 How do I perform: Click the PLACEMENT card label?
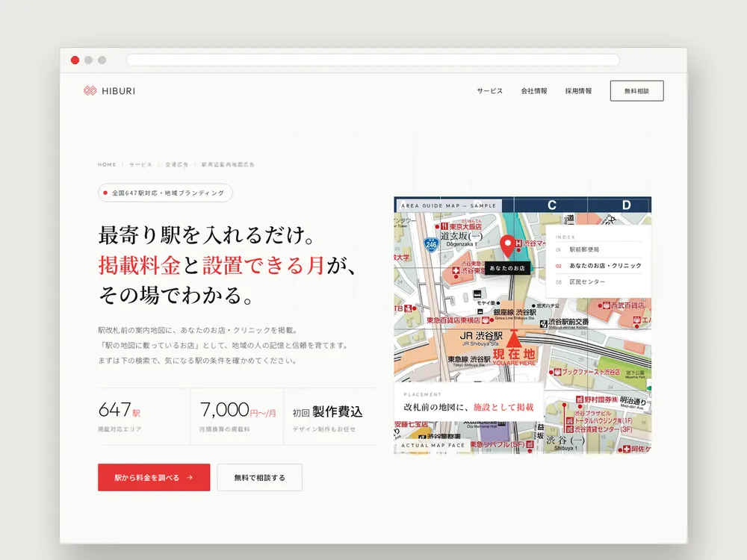click(x=423, y=394)
